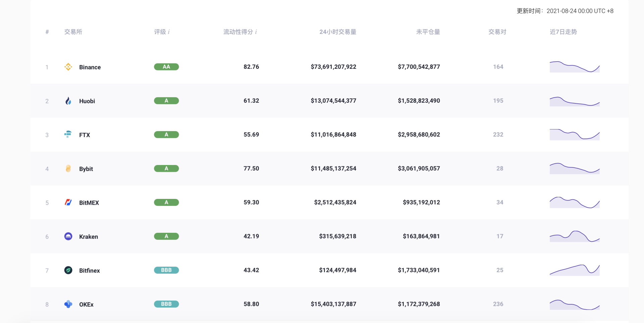This screenshot has height=323, width=644.
Task: Click Huobi volume $13,074,544,377
Action: click(x=333, y=101)
